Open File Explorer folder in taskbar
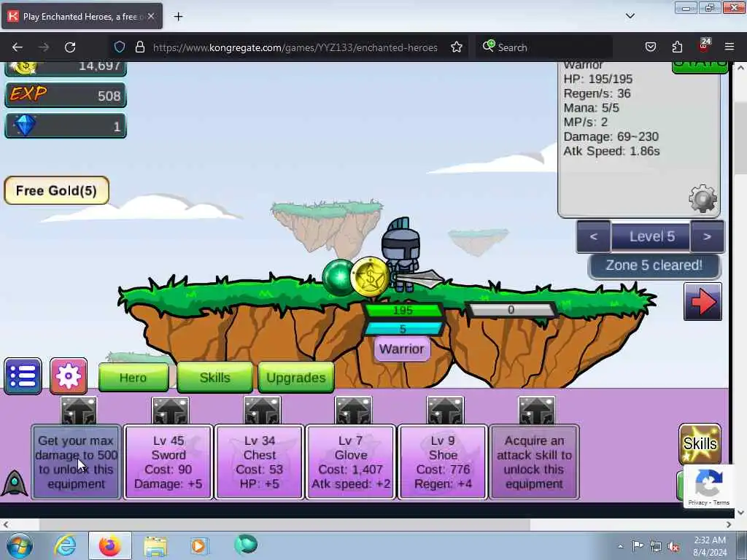Screen dimensions: 747x560 tap(155, 546)
